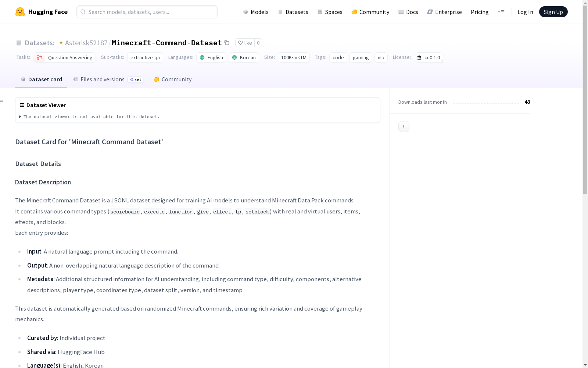Image resolution: width=588 pixels, height=368 pixels.
Task: Click the heart icon in like button
Action: pos(240,43)
